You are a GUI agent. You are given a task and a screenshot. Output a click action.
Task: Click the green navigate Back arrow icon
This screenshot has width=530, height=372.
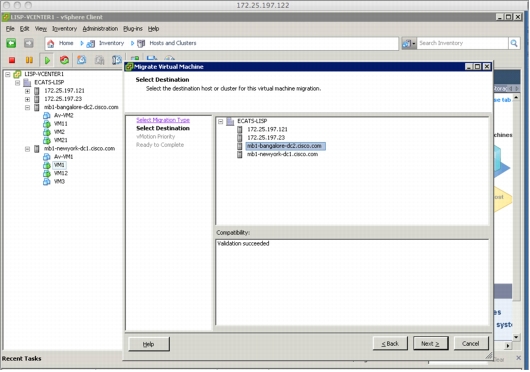(x=11, y=43)
